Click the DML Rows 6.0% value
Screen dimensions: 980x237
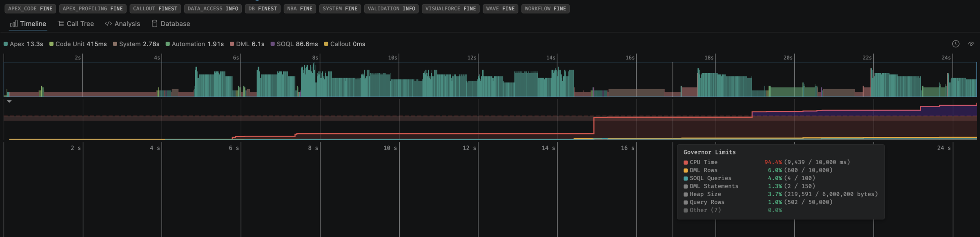pos(775,170)
